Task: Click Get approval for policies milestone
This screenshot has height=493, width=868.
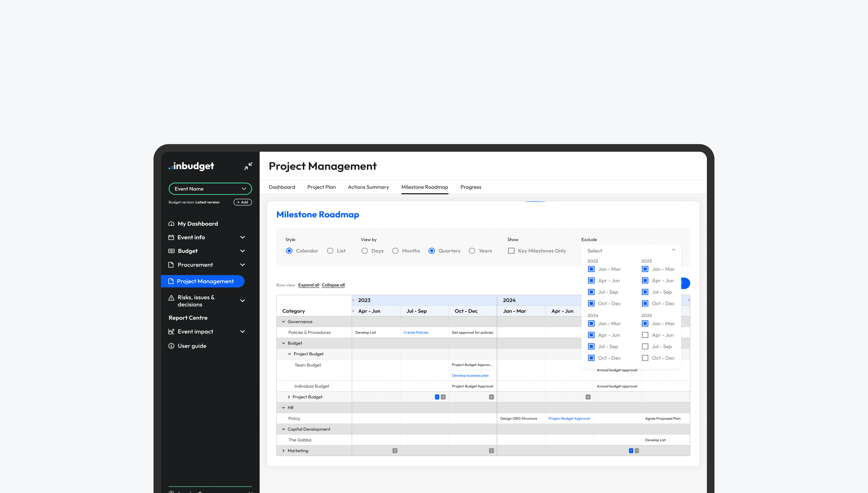Action: tap(472, 333)
